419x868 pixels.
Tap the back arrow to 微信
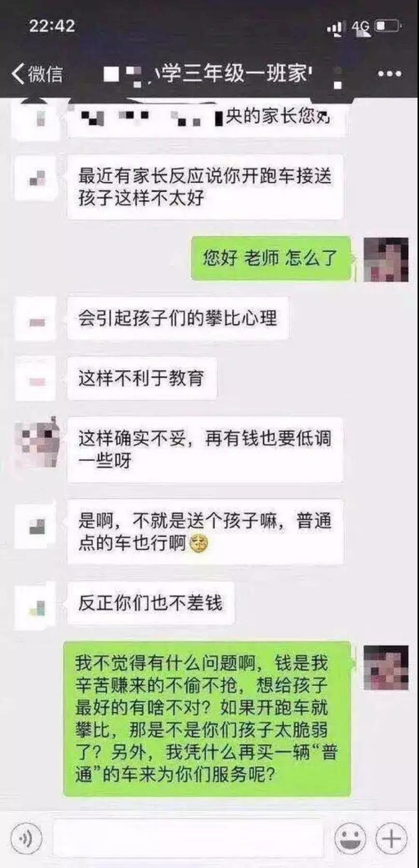click(37, 74)
